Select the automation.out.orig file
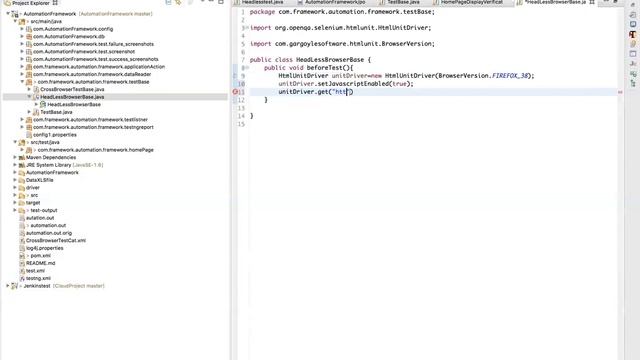640x360 pixels. point(49,233)
